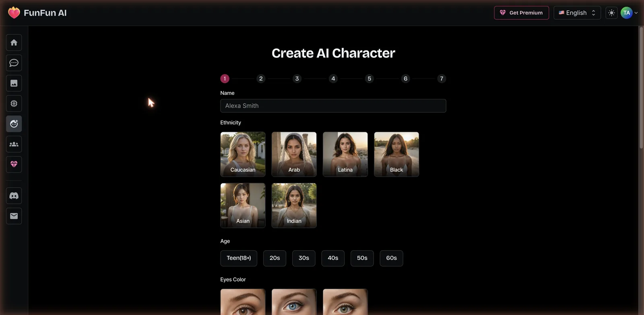Image resolution: width=644 pixels, height=315 pixels.
Task: Focus the Name input field
Action: (333, 106)
